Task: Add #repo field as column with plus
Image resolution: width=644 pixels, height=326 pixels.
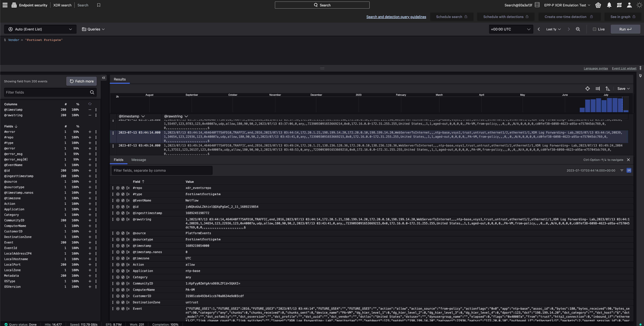Action: [90, 137]
